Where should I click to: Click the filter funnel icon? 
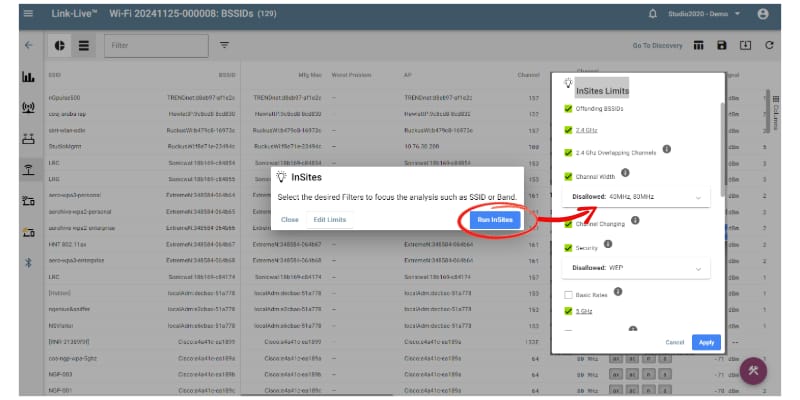[x=224, y=45]
